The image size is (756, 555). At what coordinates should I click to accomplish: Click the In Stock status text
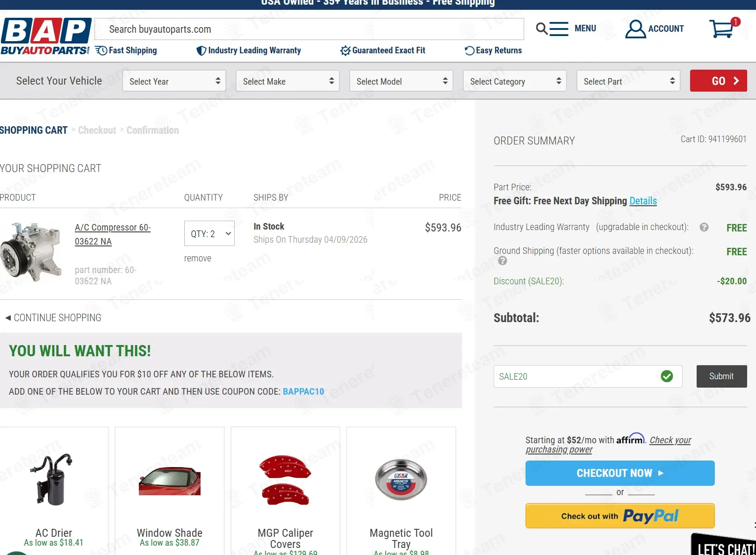tap(269, 226)
